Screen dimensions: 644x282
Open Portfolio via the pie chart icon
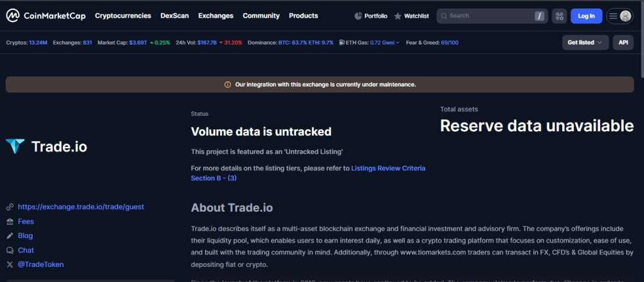click(358, 16)
